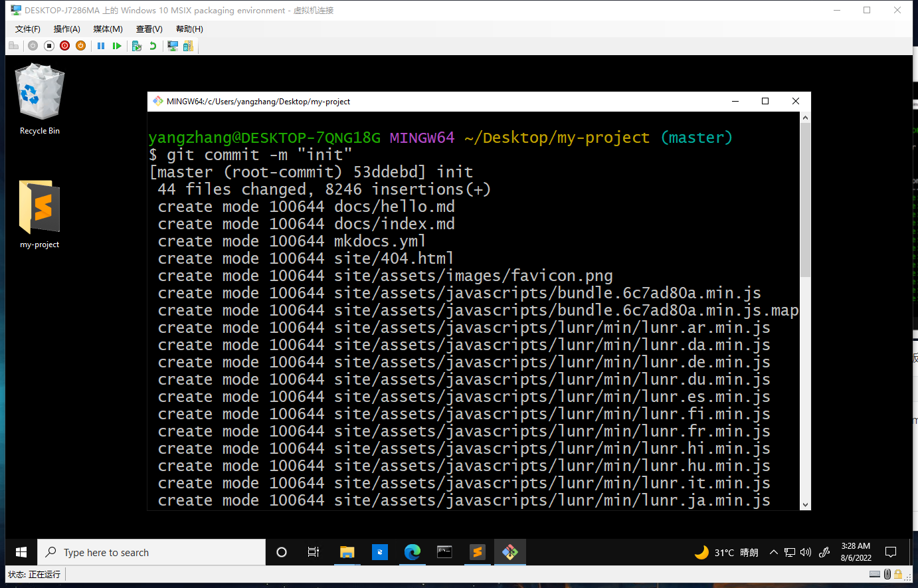The image size is (918, 588).
Task: Click the green Reset VM button
Action: (x=117, y=46)
